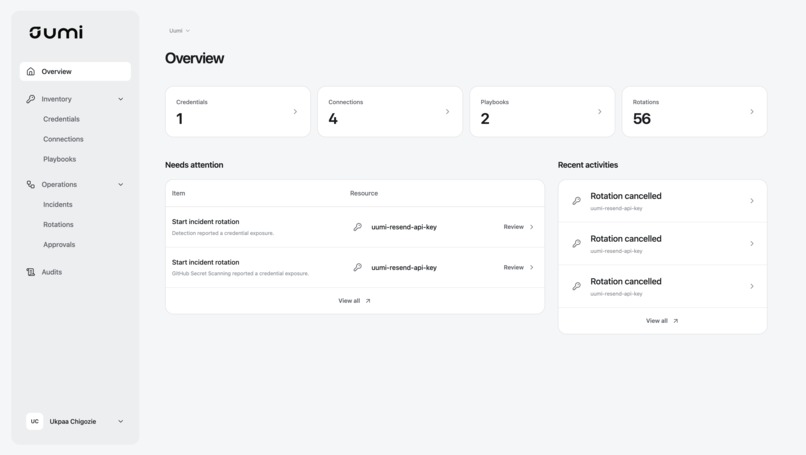Select Overview in the sidebar
This screenshot has width=806, height=455.
(75, 71)
